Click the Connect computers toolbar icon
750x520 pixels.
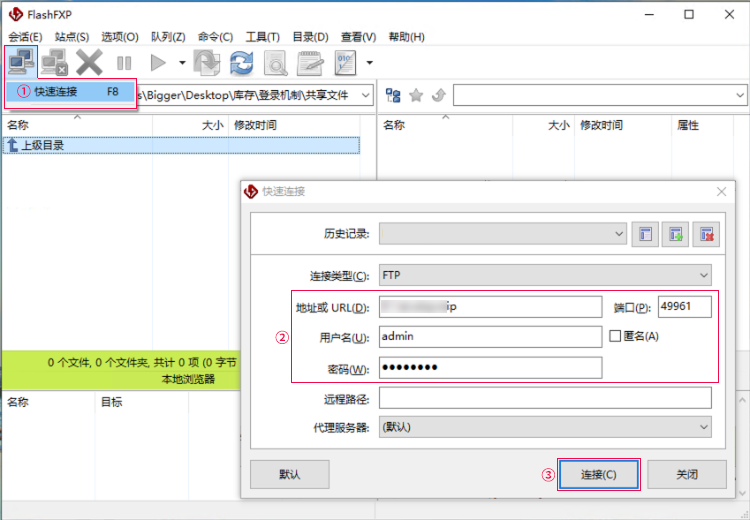pyautogui.click(x=21, y=62)
